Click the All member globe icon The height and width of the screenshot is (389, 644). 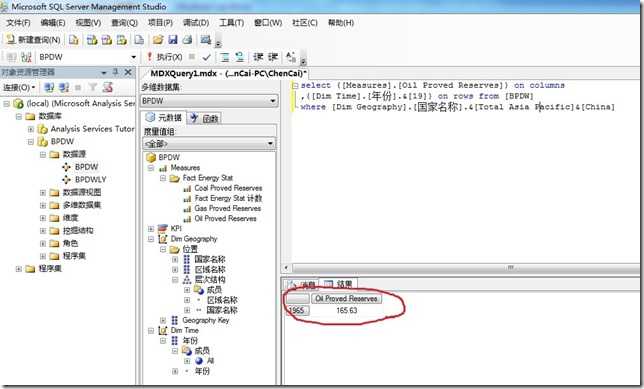(199, 361)
